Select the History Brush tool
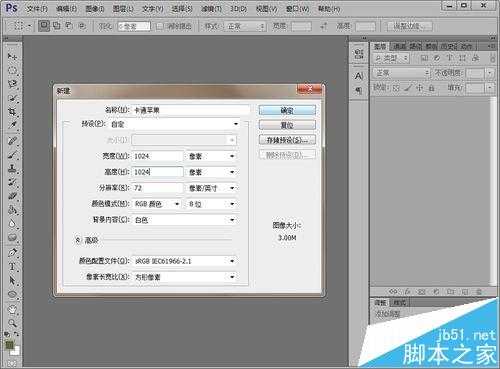500x369 pixels. [x=12, y=182]
